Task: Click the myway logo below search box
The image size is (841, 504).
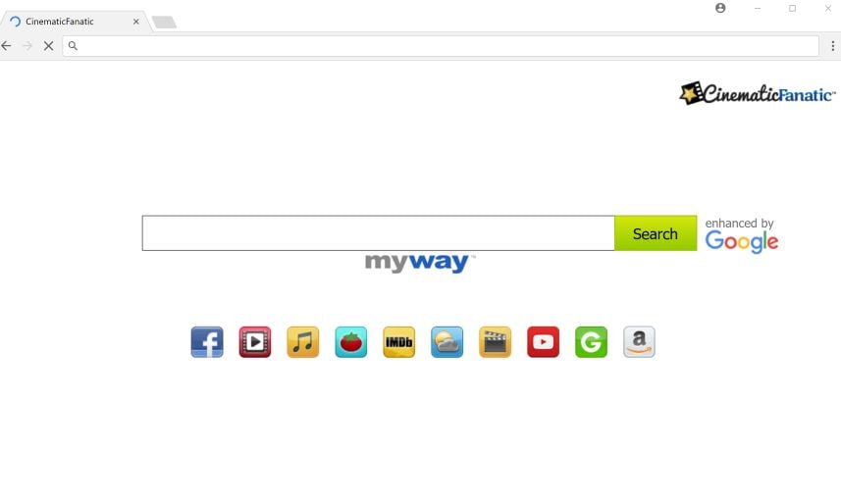Action: tap(419, 263)
